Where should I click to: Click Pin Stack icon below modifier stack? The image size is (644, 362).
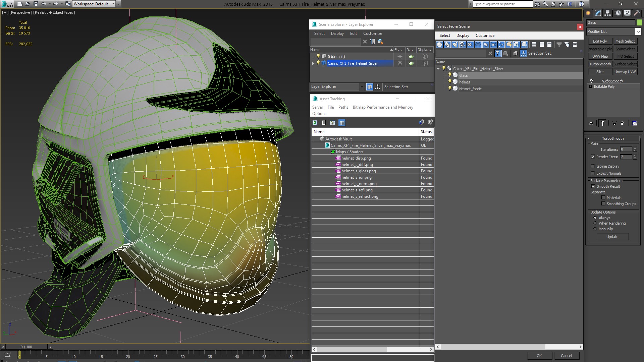[x=591, y=123]
